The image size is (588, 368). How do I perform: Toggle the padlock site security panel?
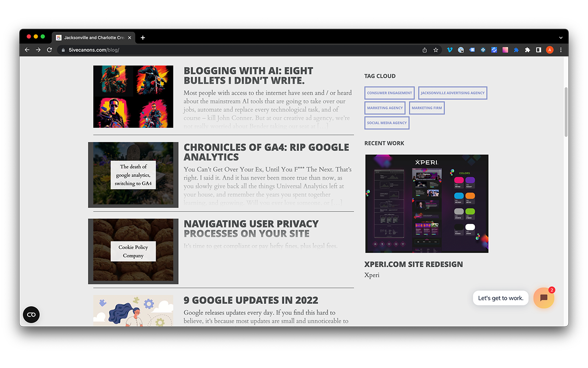[63, 50]
